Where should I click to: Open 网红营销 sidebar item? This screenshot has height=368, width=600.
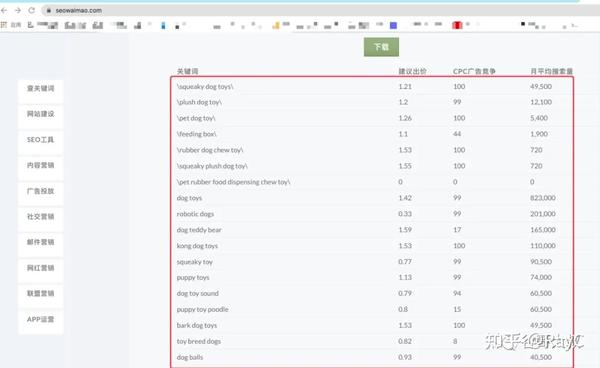(41, 268)
